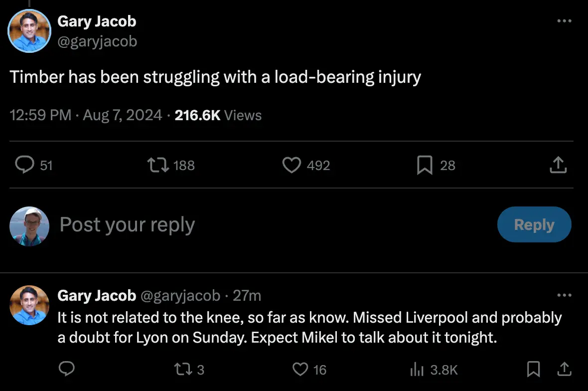Open Gary Jacob's profile picture in main tweet
This screenshot has height=391, width=588.
[x=29, y=31]
